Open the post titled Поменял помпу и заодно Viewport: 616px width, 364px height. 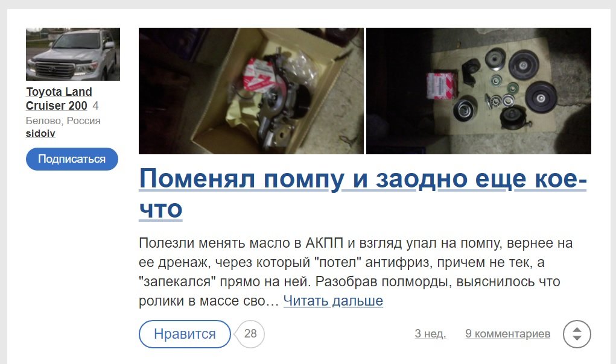point(363,194)
